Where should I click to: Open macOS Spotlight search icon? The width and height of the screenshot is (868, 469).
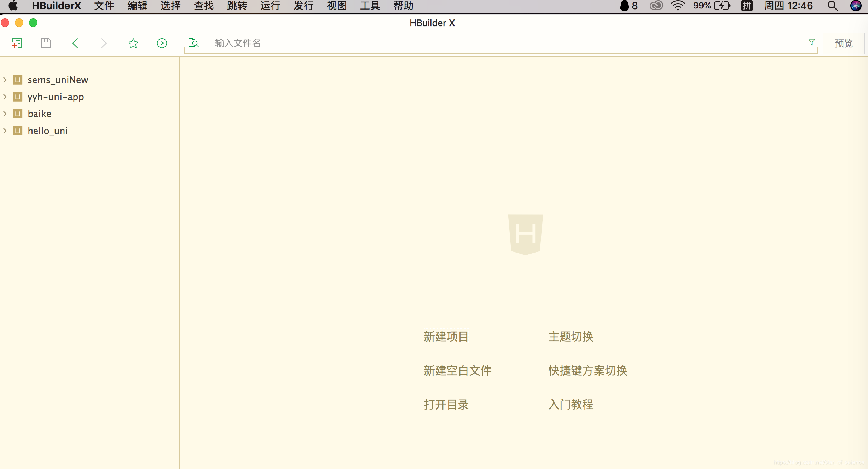[x=832, y=6]
